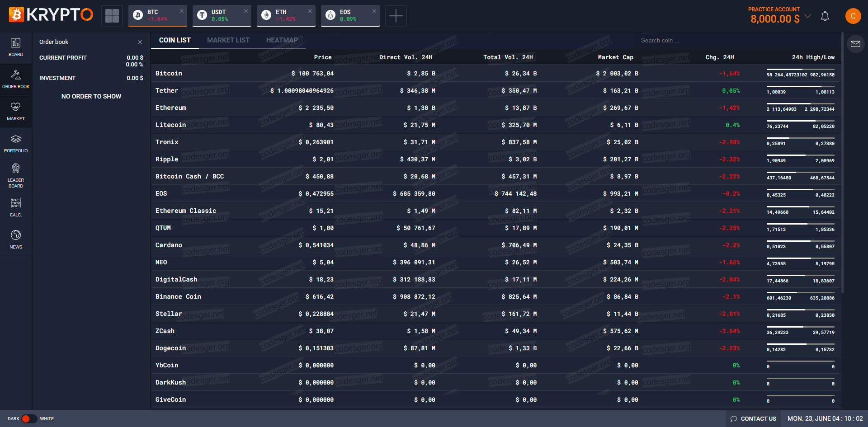Screen dimensions: 868x427
Task: Select the Market sidebar icon
Action: (x=16, y=111)
